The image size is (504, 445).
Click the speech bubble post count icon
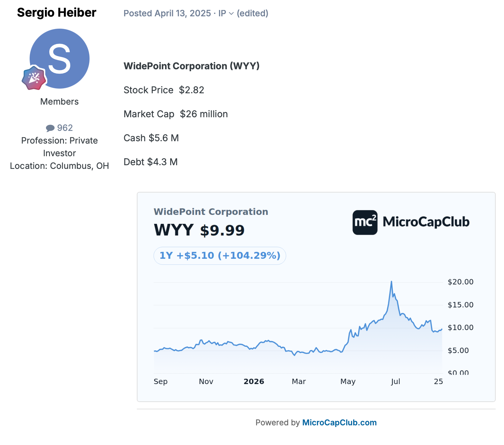pos(50,128)
